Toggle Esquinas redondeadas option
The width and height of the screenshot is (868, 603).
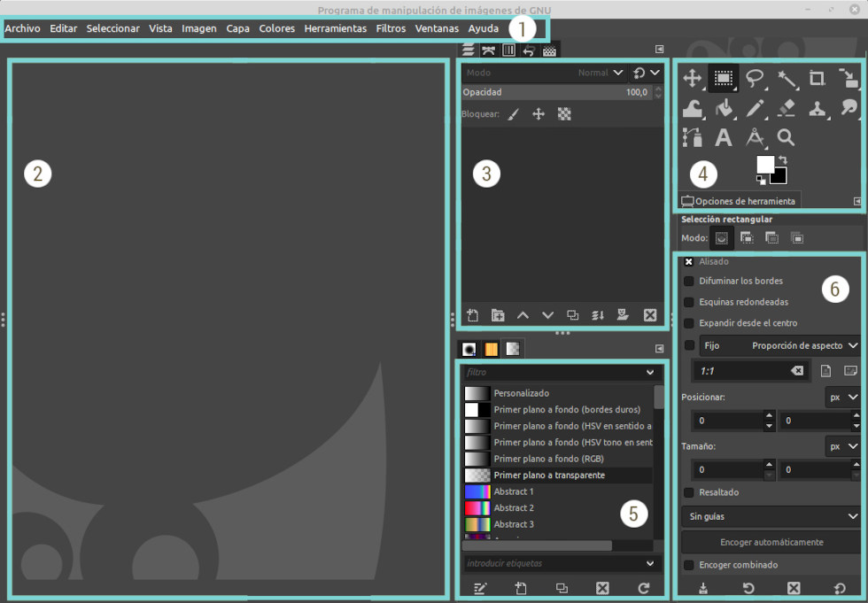point(689,302)
